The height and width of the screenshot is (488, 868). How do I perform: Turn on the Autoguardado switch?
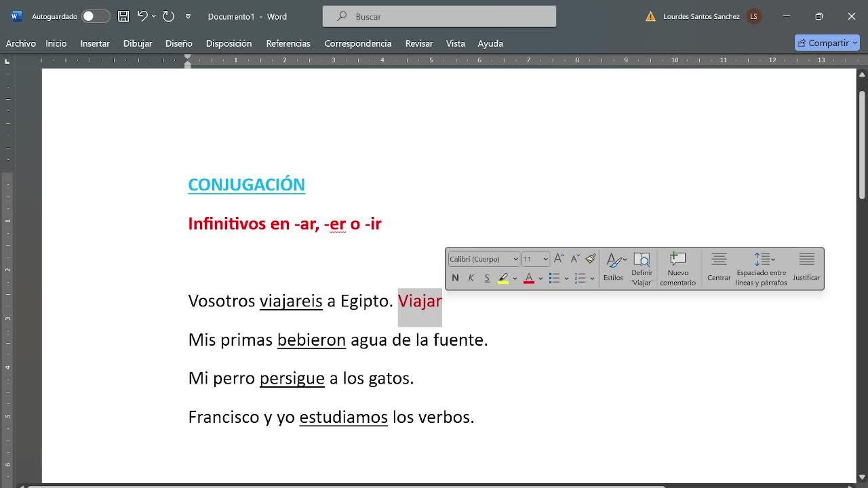[x=96, y=16]
